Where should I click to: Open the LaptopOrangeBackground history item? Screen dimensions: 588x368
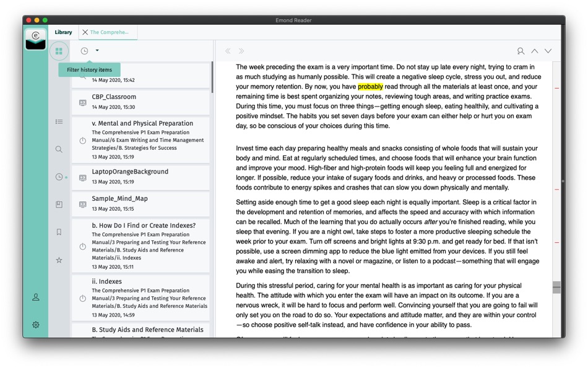click(x=141, y=177)
